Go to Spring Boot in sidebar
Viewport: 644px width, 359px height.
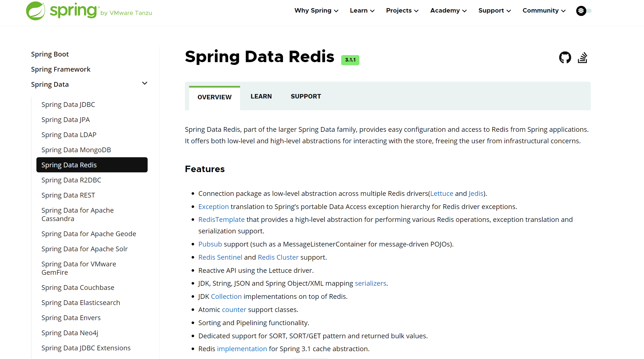tap(50, 54)
